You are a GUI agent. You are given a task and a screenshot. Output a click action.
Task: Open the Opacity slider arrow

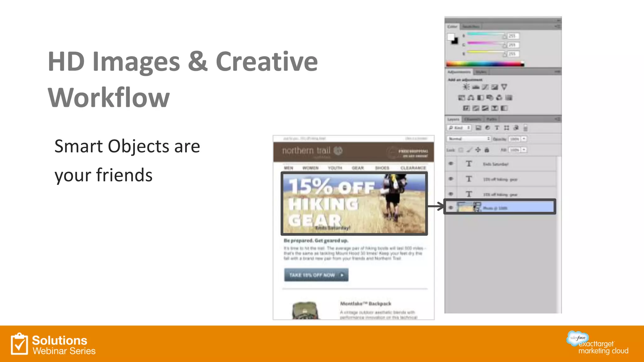(x=524, y=139)
